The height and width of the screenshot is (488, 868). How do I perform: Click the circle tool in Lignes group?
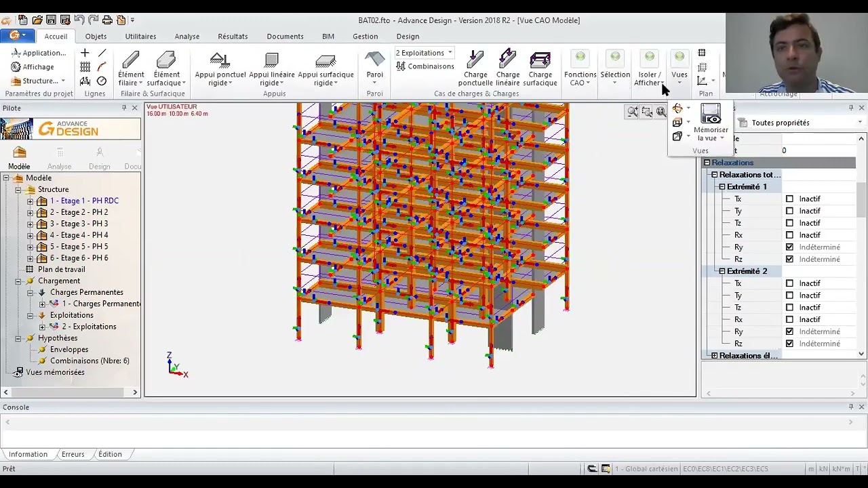click(102, 81)
